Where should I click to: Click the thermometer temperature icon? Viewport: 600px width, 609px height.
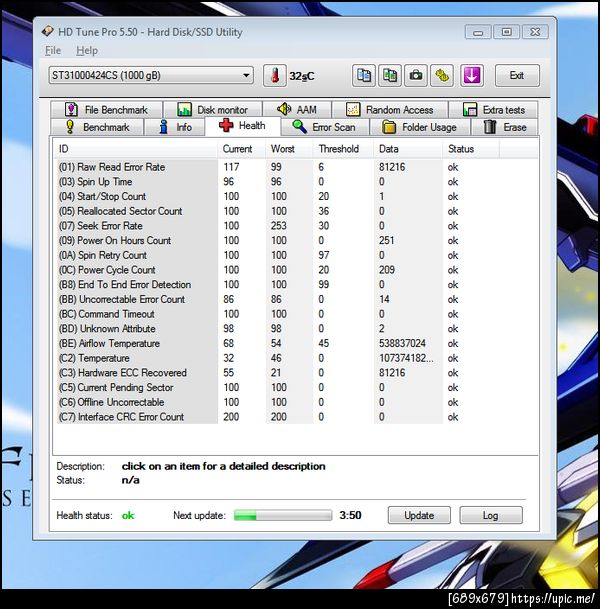pos(275,76)
